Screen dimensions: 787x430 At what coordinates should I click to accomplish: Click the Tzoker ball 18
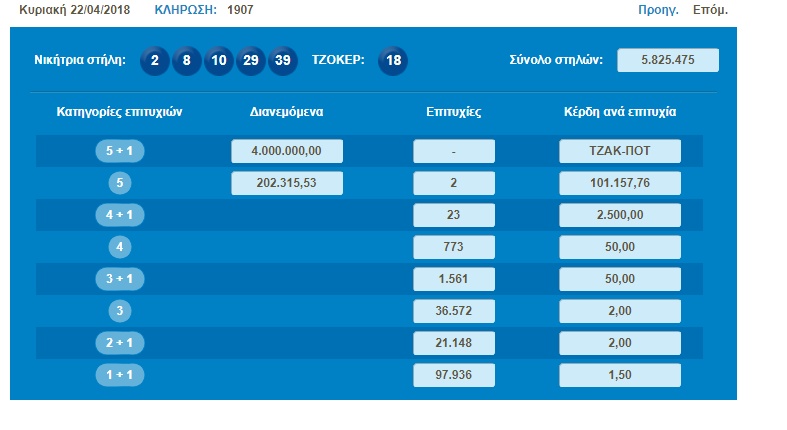[x=394, y=60]
